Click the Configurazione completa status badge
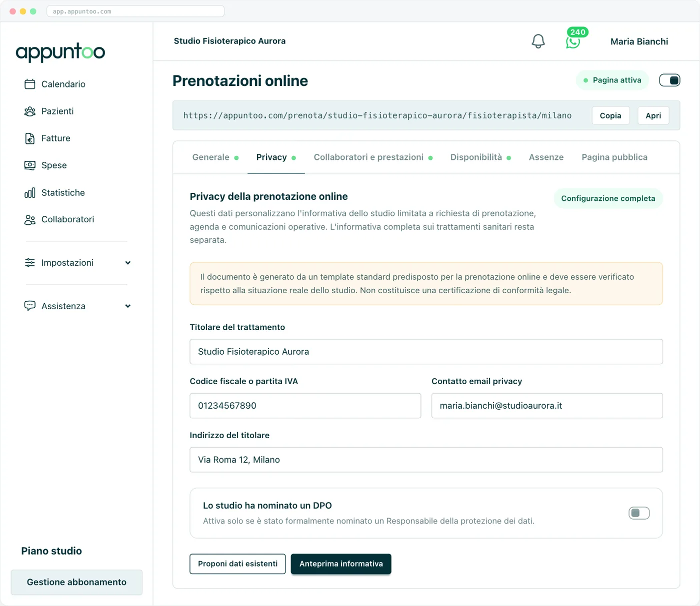The image size is (700, 606). coord(608,198)
